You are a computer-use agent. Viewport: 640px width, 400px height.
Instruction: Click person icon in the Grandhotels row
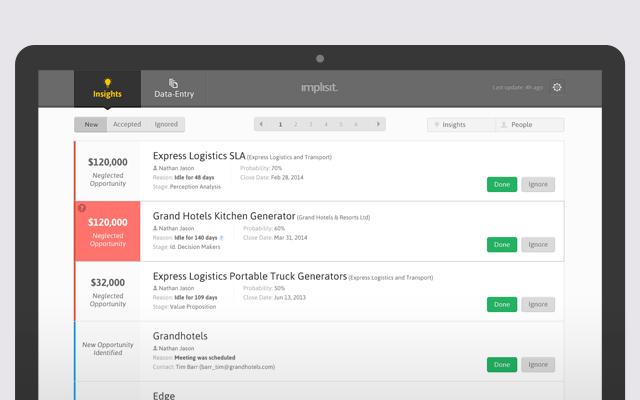point(155,348)
